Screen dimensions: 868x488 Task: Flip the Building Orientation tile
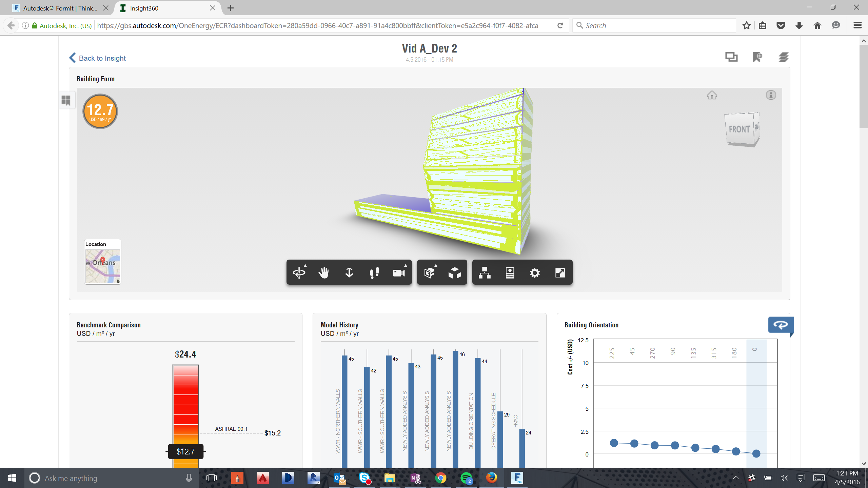(x=781, y=325)
